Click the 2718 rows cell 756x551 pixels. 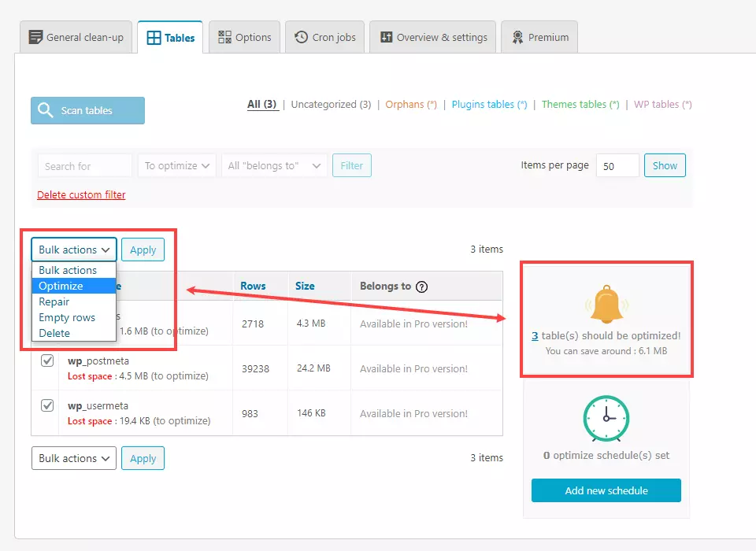(x=253, y=324)
